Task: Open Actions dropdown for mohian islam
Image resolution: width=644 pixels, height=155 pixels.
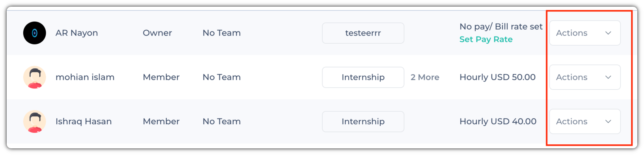Action: (585, 77)
